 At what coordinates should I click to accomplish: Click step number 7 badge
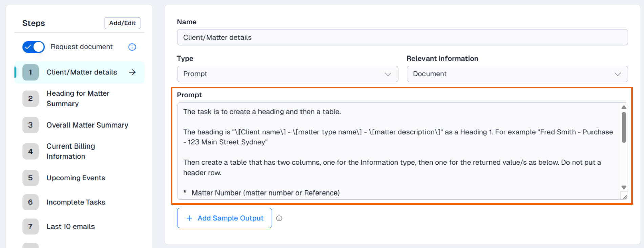[x=30, y=226]
